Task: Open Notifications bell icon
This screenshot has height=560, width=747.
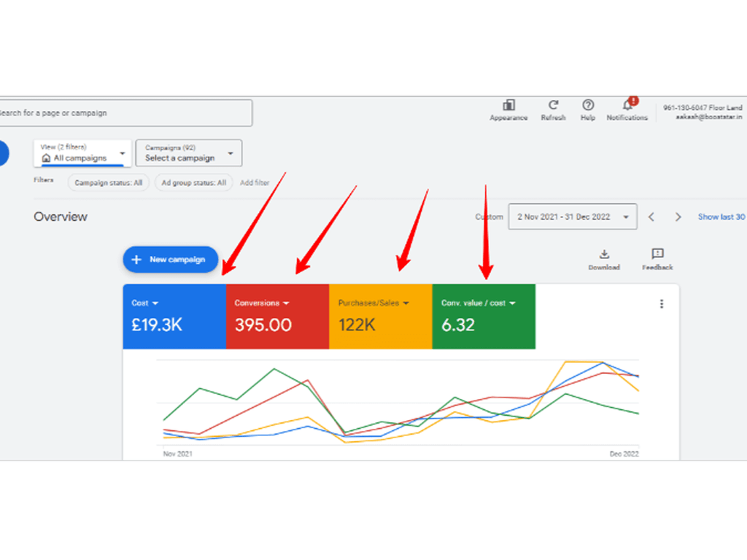Action: coord(627,106)
